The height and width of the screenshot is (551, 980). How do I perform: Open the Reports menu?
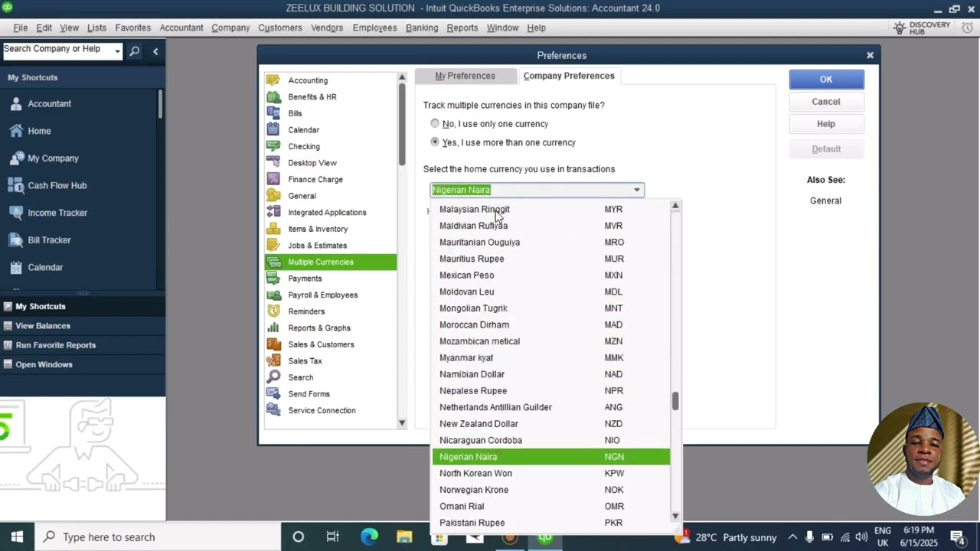tap(462, 28)
